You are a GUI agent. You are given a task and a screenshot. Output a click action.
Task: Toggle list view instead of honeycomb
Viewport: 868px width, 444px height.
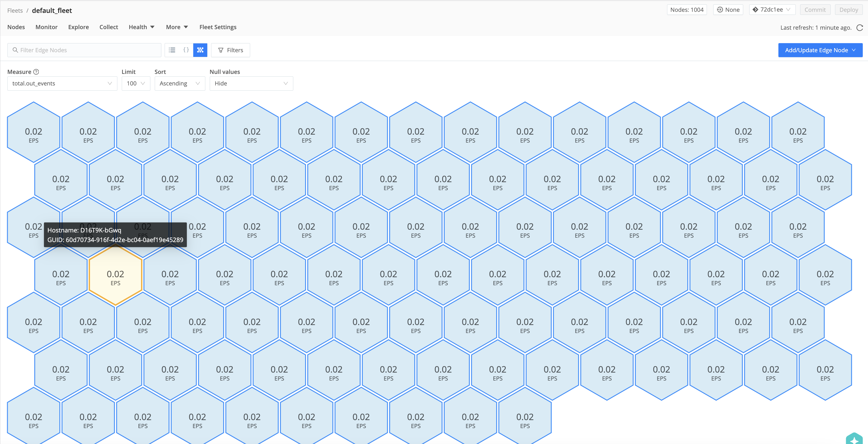172,50
